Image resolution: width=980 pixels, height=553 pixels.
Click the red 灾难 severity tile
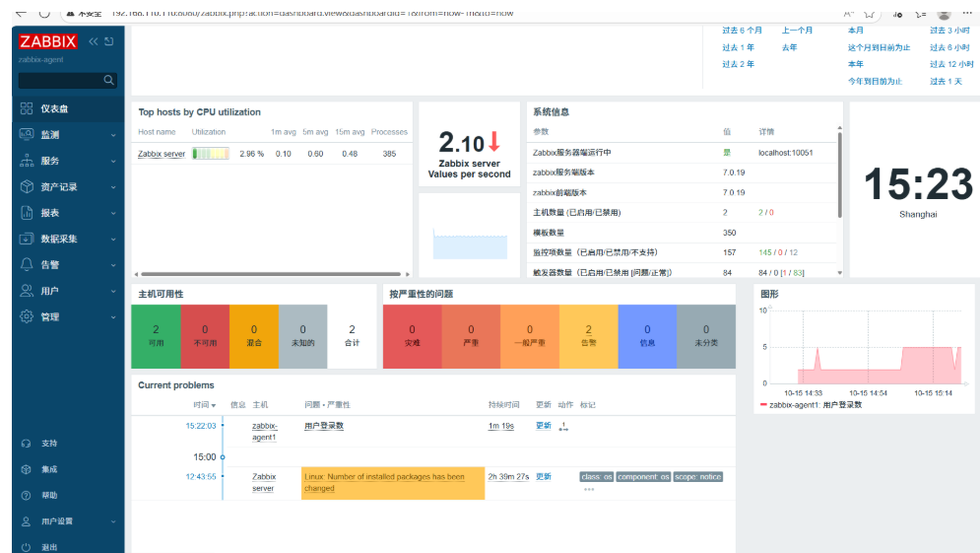pos(412,336)
